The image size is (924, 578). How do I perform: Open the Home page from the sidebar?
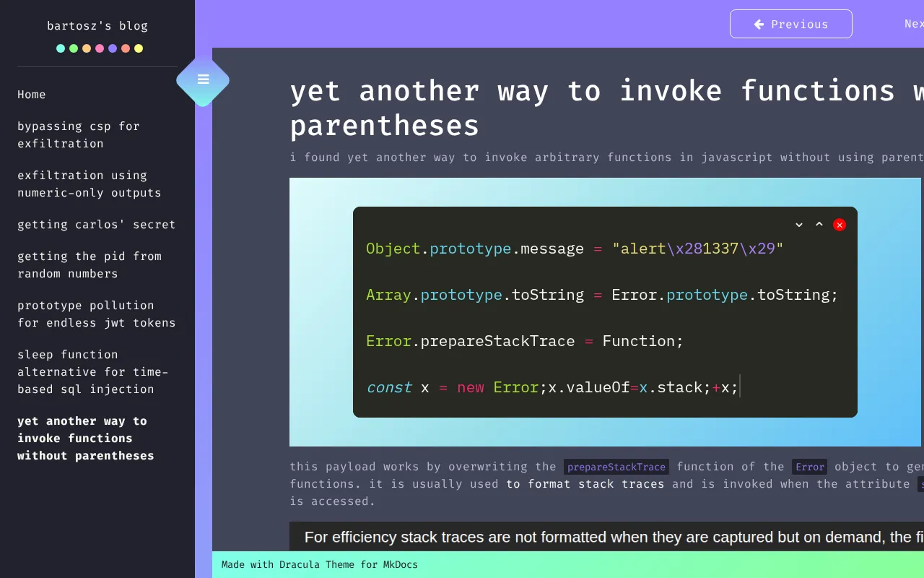pos(32,95)
